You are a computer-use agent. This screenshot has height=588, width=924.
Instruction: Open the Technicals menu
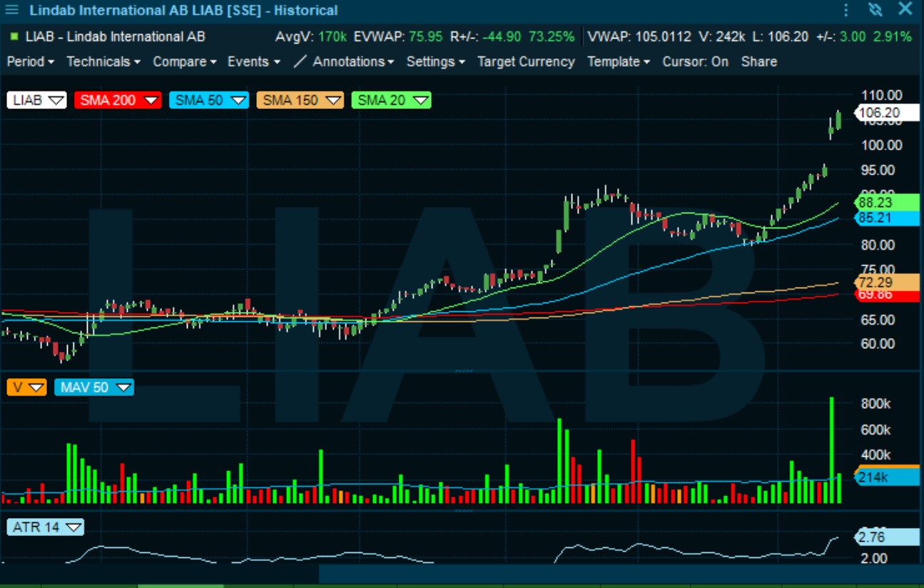point(103,62)
